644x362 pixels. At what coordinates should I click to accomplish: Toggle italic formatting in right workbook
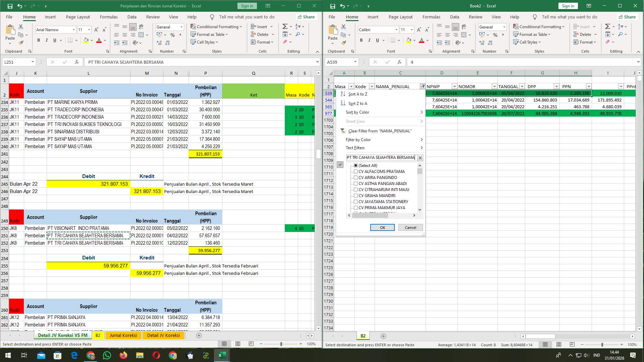click(x=369, y=40)
